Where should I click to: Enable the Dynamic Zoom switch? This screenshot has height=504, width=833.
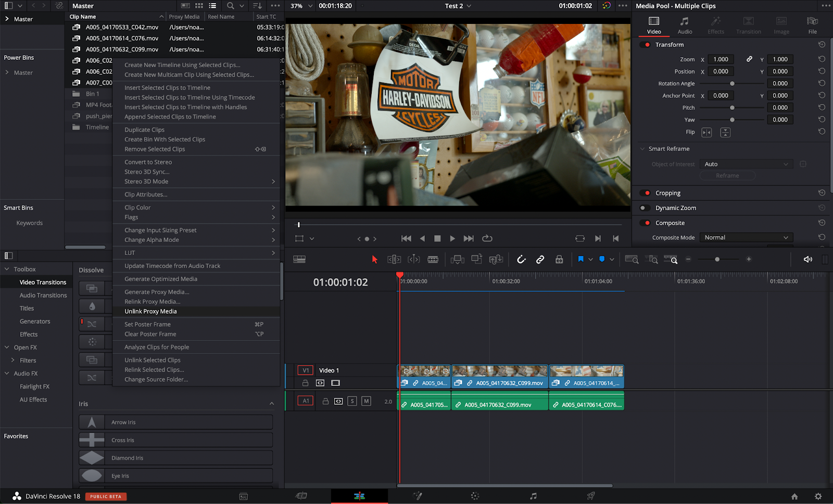645,208
